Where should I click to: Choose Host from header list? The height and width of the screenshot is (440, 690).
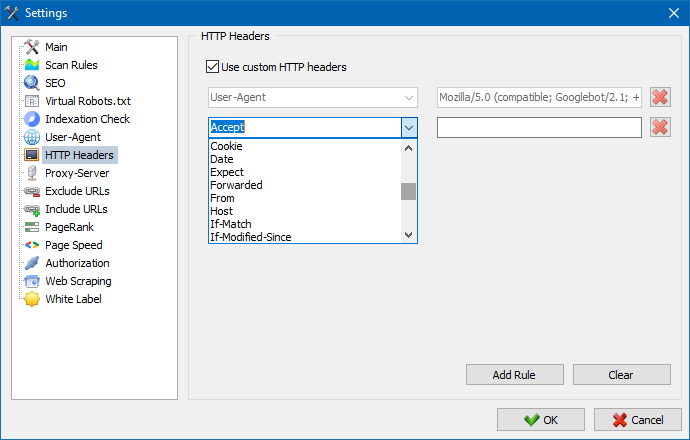pyautogui.click(x=305, y=211)
